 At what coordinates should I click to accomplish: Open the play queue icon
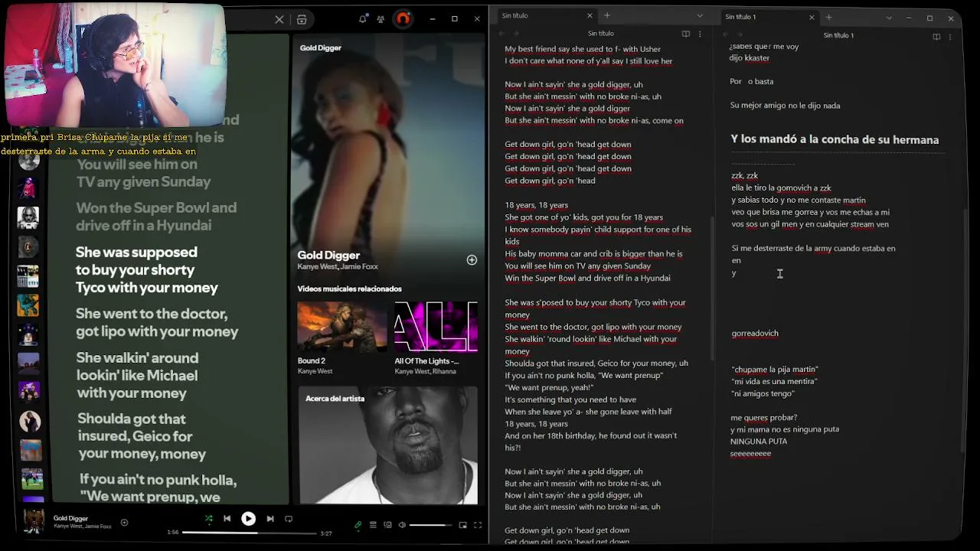[373, 525]
